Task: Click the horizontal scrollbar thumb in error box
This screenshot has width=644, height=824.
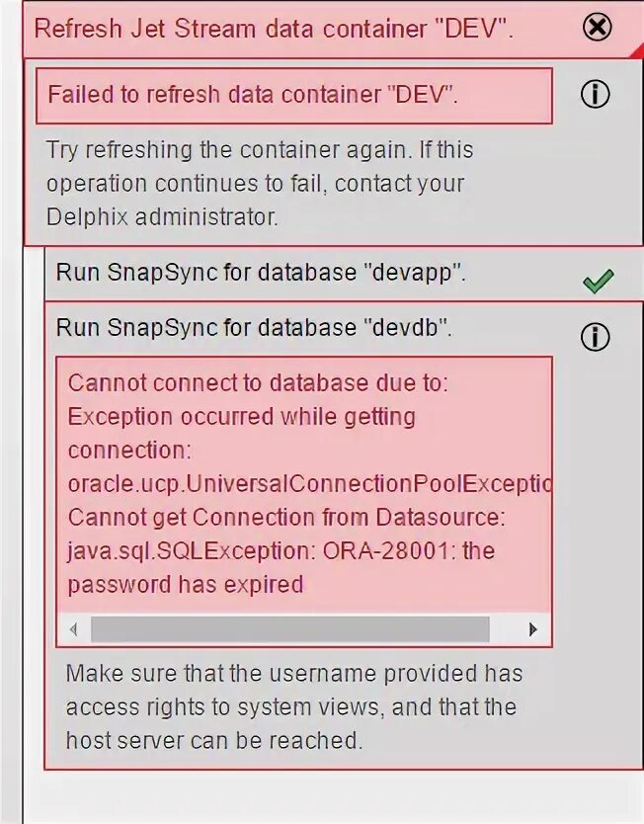Action: (289, 628)
